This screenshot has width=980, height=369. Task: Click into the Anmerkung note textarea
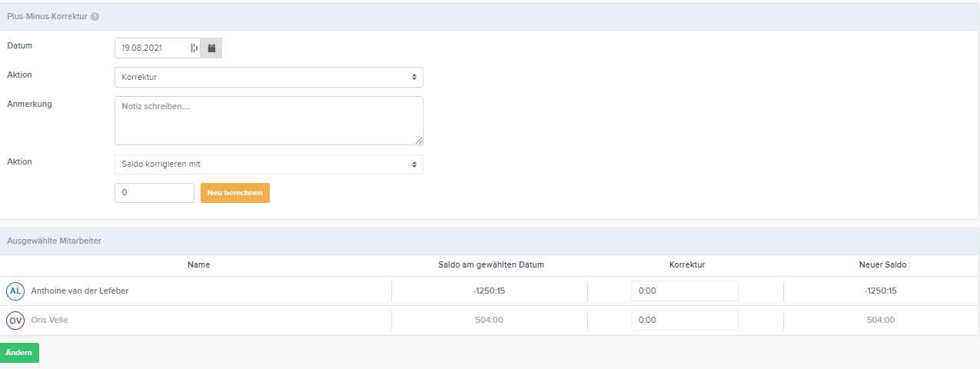[x=269, y=121]
